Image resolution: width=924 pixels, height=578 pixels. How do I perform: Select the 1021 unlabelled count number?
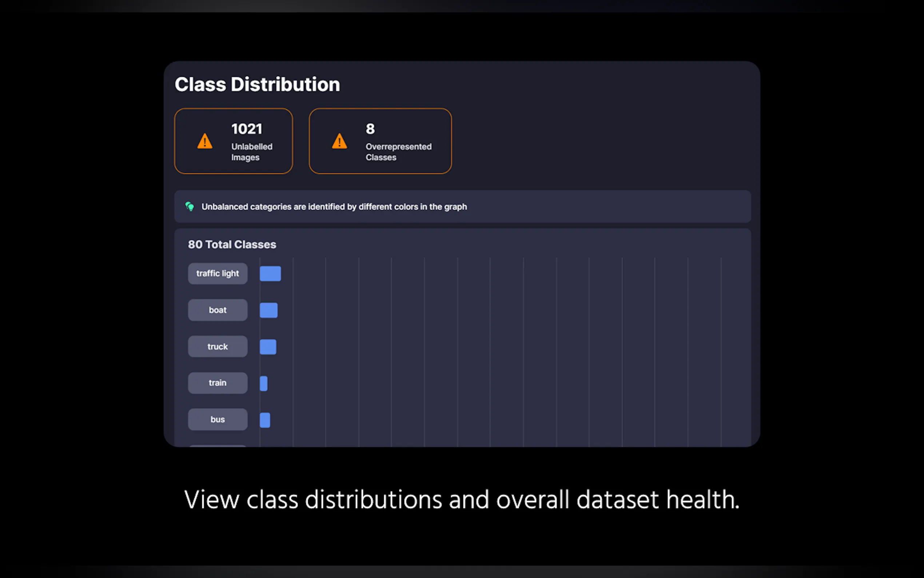(x=247, y=129)
